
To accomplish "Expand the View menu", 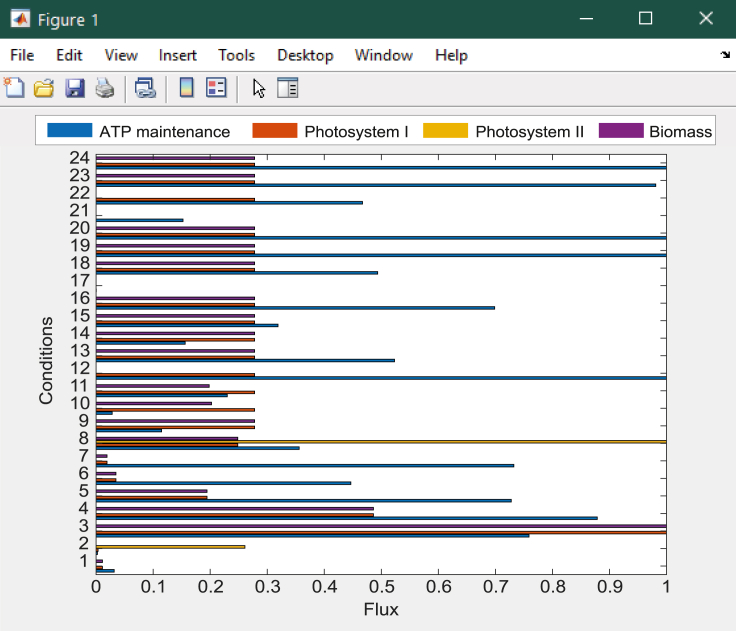I will [x=121, y=55].
